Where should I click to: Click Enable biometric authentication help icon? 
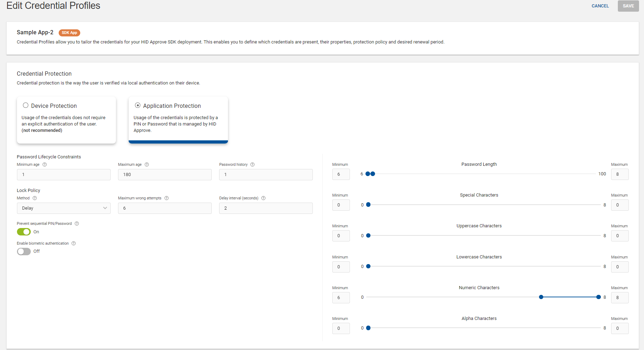[x=74, y=244]
